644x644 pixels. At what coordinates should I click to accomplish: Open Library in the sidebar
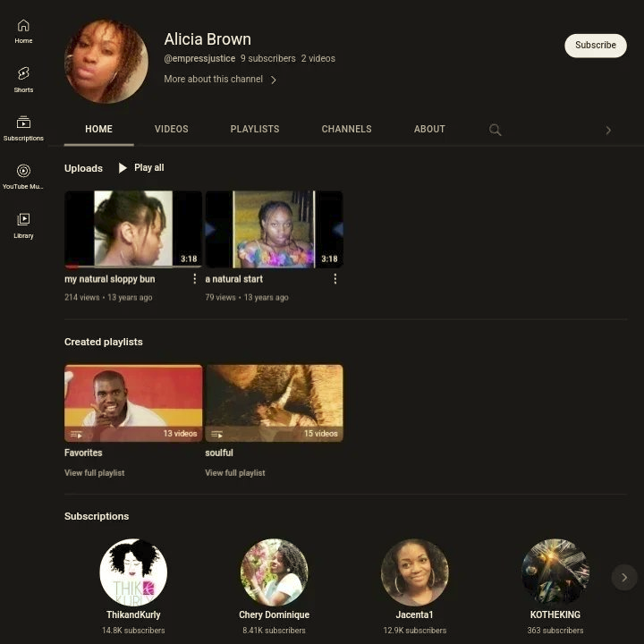click(23, 226)
